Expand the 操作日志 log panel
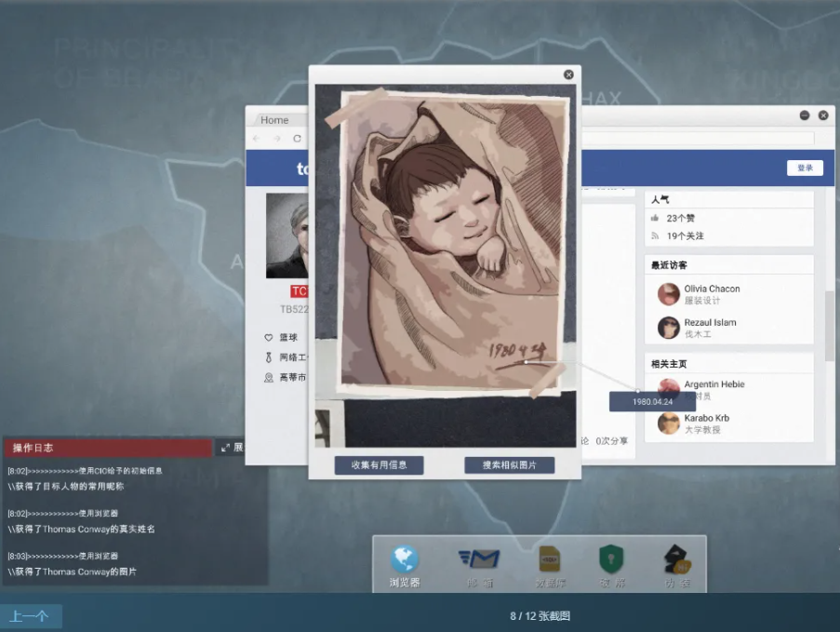 232,447
